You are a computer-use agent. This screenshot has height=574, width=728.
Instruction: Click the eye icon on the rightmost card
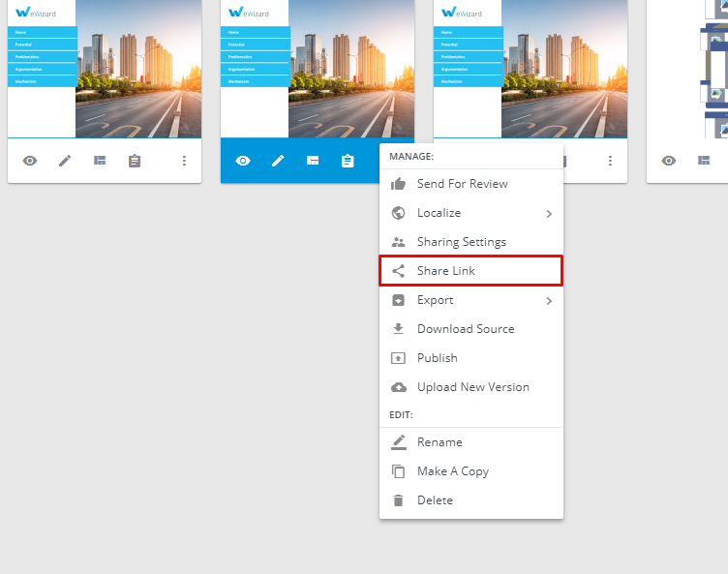669,161
